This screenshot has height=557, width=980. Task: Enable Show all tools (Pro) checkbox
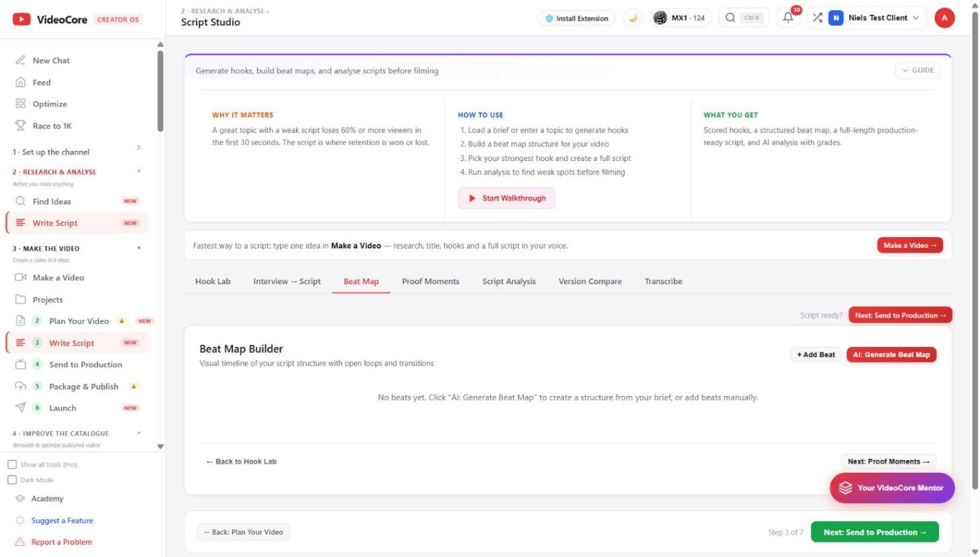pyautogui.click(x=12, y=465)
